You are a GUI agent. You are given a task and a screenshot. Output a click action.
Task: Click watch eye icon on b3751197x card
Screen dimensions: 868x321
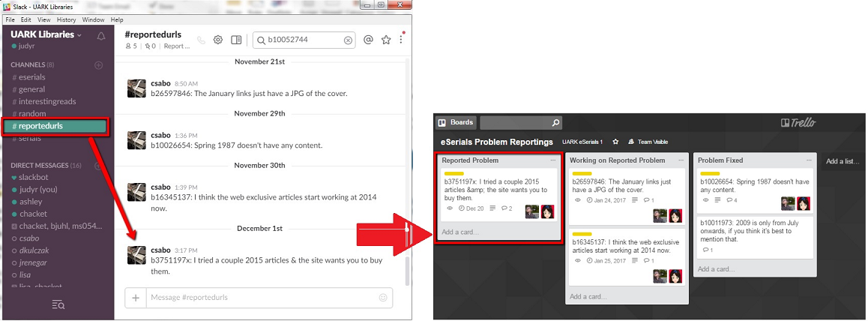(x=450, y=208)
